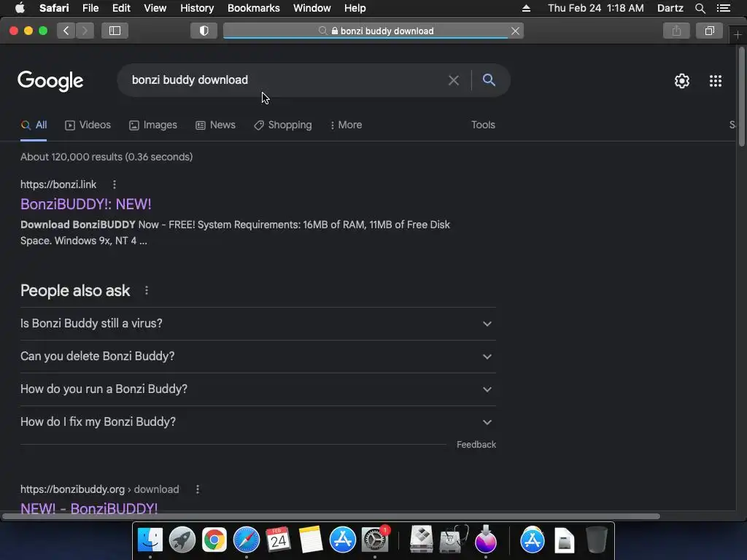Clear the Google search box text
The image size is (747, 560).
454,80
